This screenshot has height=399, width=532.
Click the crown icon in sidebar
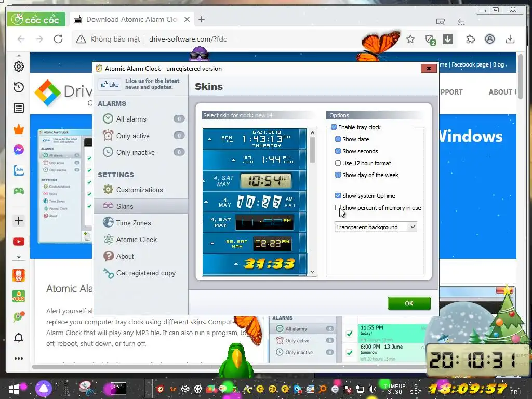[19, 129]
